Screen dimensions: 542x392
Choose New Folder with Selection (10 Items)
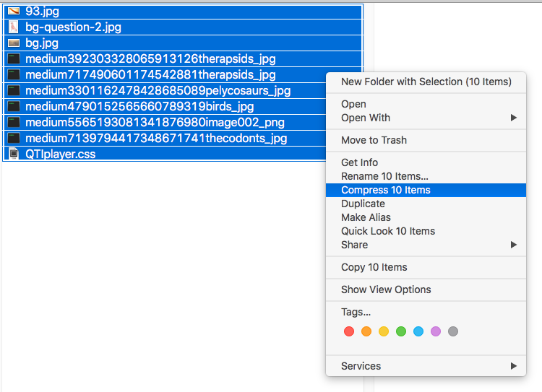pyautogui.click(x=426, y=82)
